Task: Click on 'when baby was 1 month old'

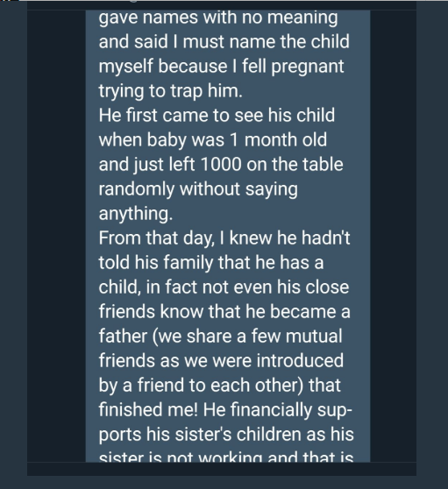Action: click(213, 139)
